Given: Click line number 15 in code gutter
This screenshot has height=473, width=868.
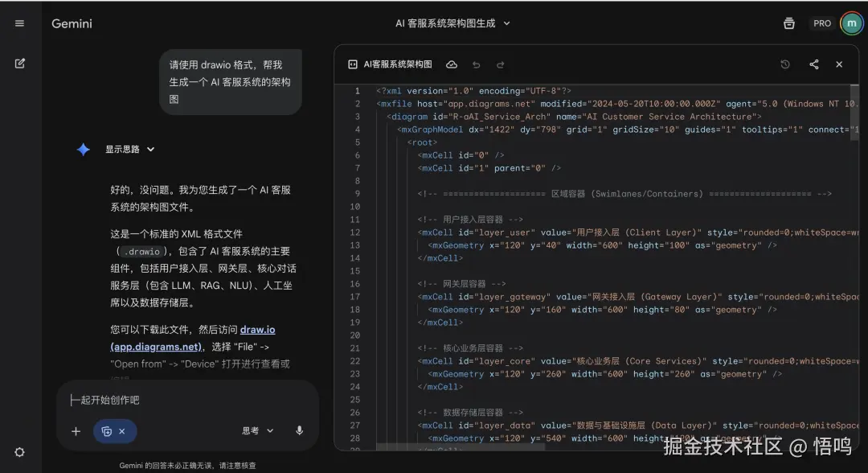Looking at the screenshot, I should tap(355, 271).
